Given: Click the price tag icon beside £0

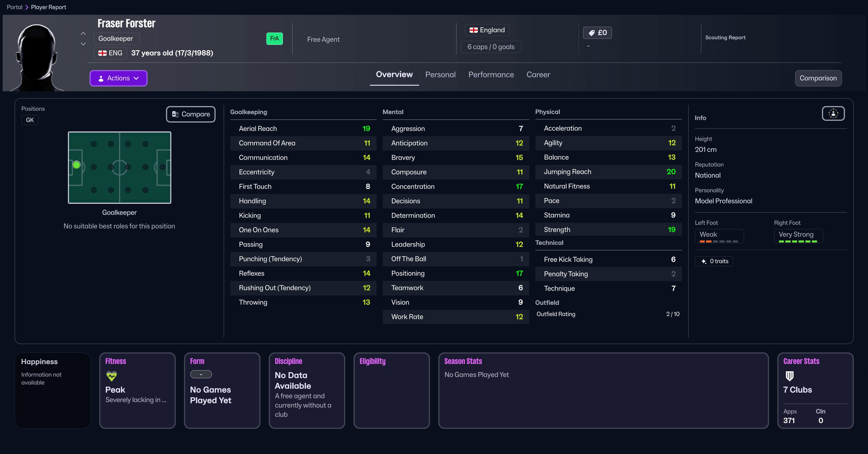Looking at the screenshot, I should coord(592,33).
